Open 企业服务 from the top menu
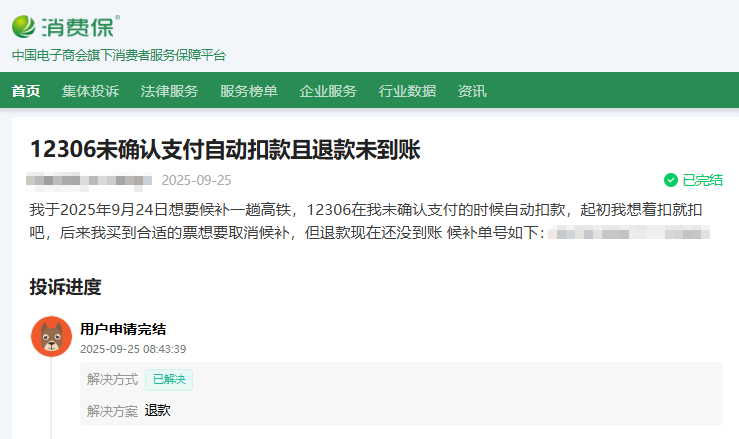This screenshot has width=739, height=439. [328, 91]
